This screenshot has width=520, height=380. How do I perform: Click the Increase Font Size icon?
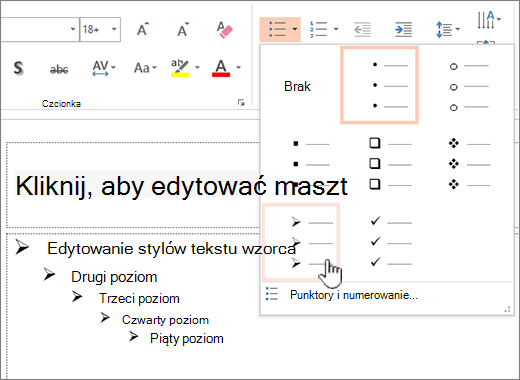143,29
